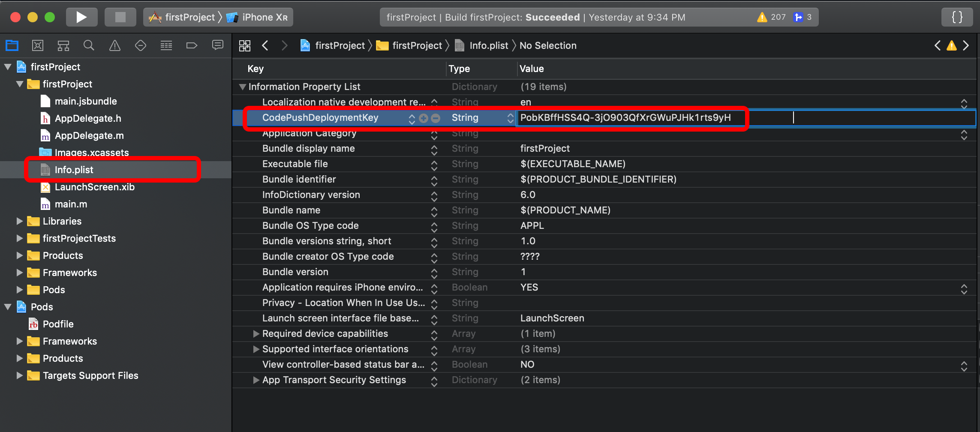The height and width of the screenshot is (432, 980).
Task: Run the project with the Play button
Action: (x=81, y=17)
